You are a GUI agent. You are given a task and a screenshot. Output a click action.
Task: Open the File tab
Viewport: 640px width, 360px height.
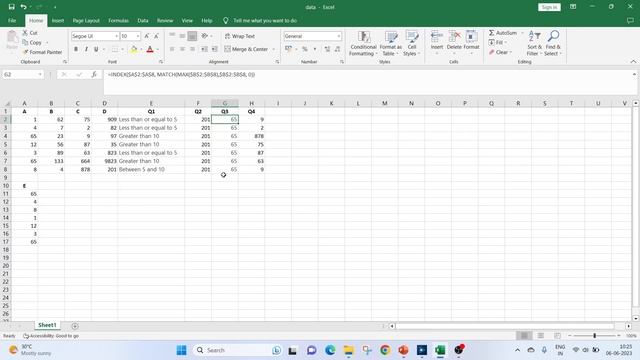(x=12, y=20)
